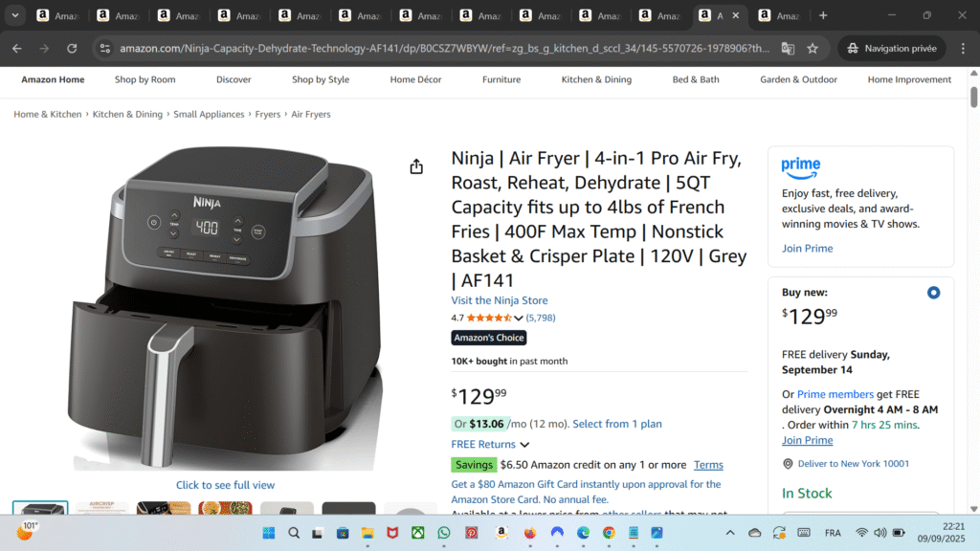The height and width of the screenshot is (551, 980).
Task: Click Select from 1 plan for monthly payments
Action: click(x=616, y=423)
